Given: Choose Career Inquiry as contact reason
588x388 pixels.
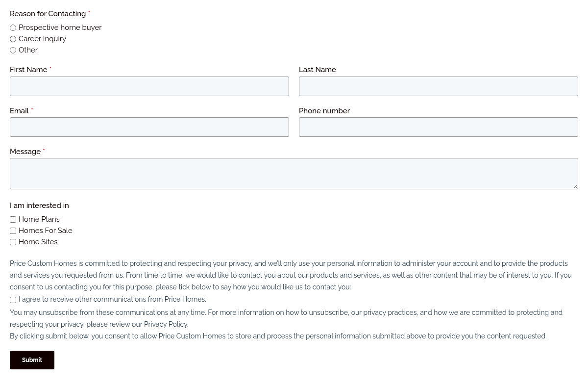Looking at the screenshot, I should 13,39.
